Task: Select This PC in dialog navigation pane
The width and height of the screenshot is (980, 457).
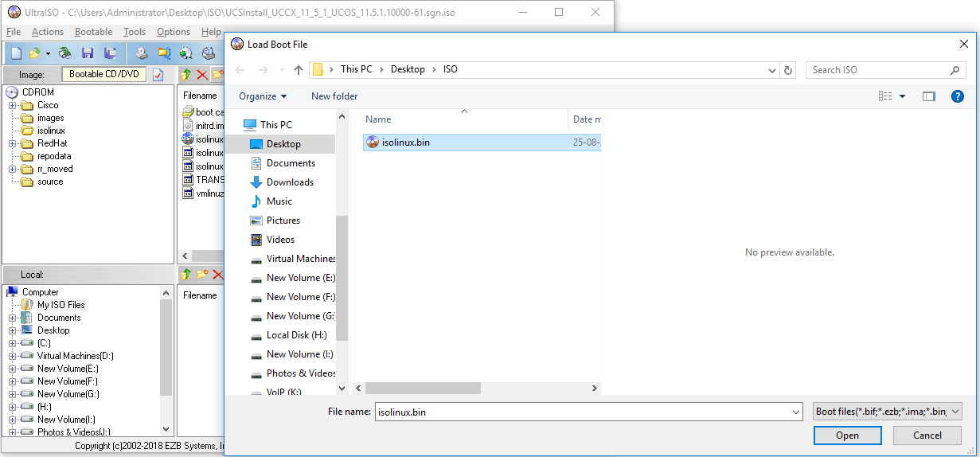Action: click(x=275, y=125)
